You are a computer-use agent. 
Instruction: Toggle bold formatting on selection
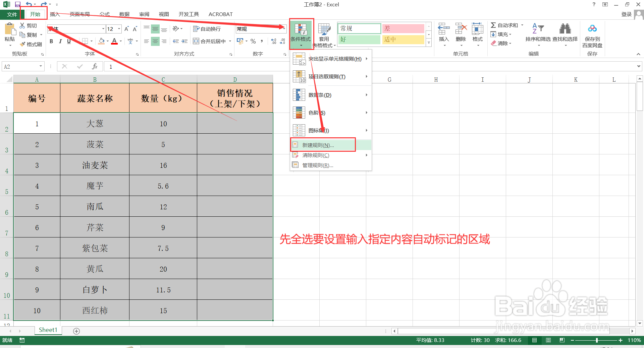pos(51,41)
